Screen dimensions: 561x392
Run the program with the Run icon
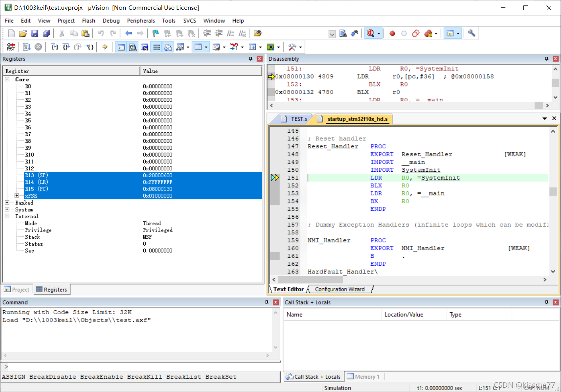[27, 47]
